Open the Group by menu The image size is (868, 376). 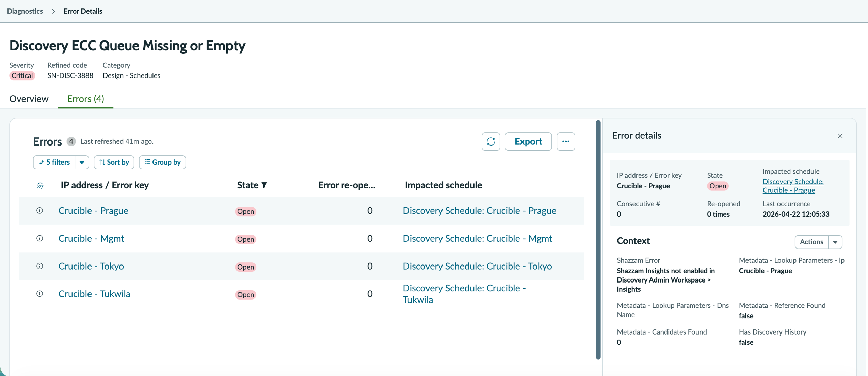tap(162, 162)
